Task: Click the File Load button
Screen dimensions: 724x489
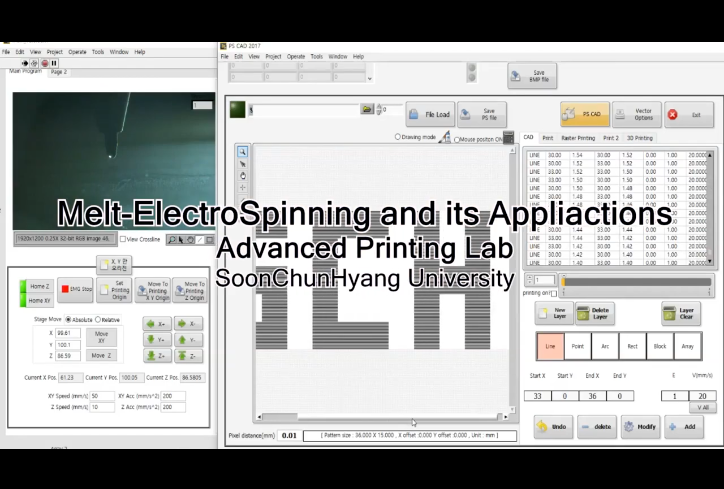Action: click(430, 114)
